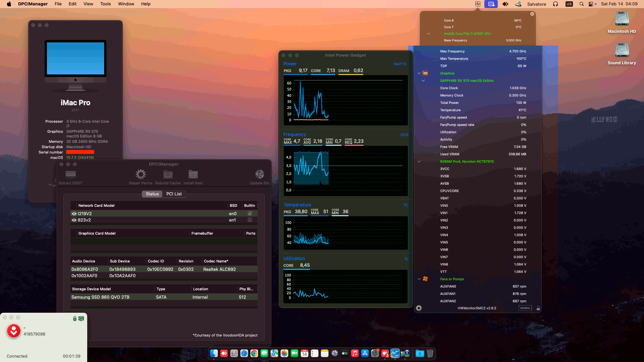Click the AnyDesk chat icon
This screenshot has height=362, width=644.
point(81,318)
